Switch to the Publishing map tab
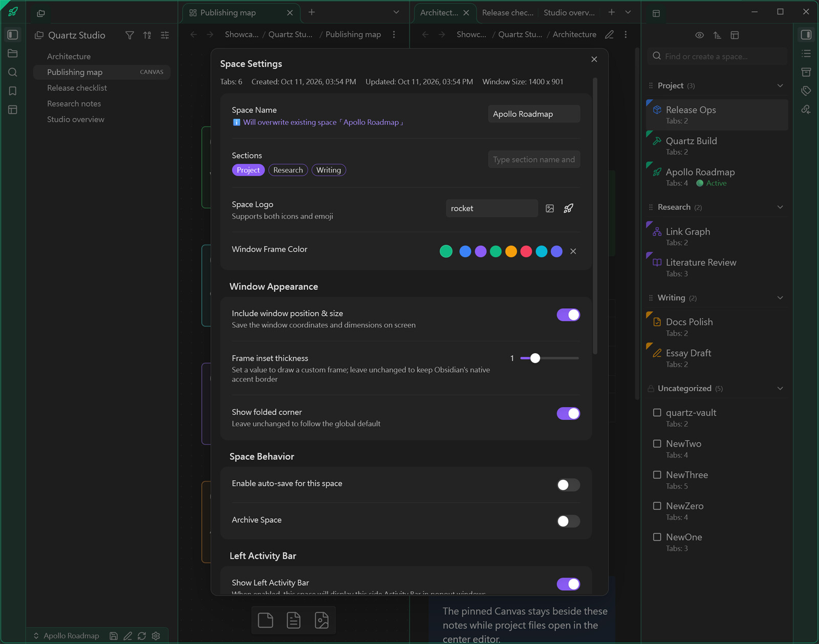 point(241,13)
